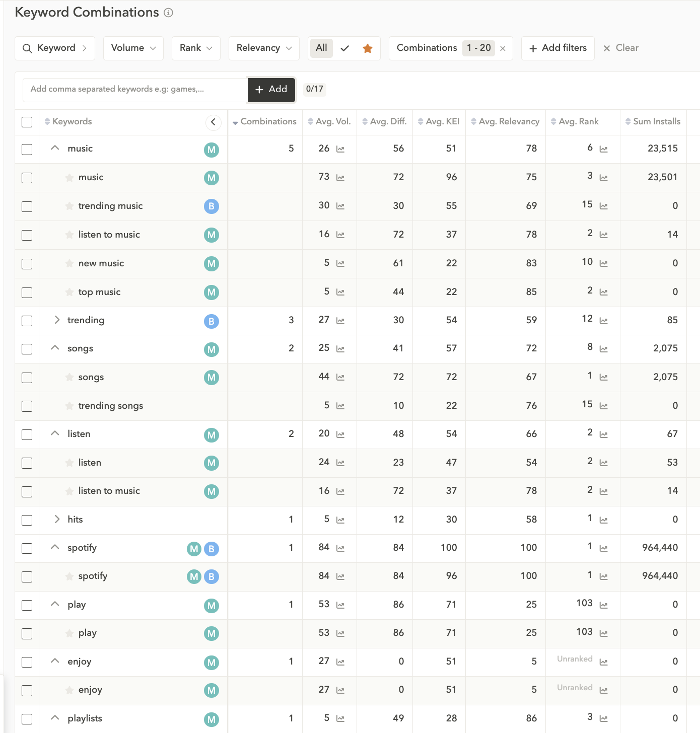Image resolution: width=700 pixels, height=733 pixels.
Task: Star the play child keyword
Action: point(69,633)
